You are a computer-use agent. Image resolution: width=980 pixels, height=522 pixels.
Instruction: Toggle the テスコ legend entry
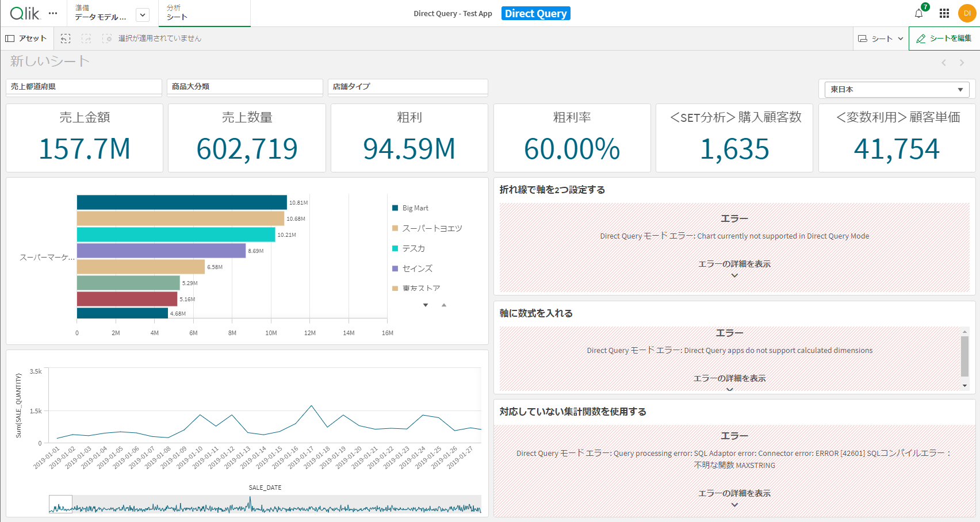[x=414, y=248]
